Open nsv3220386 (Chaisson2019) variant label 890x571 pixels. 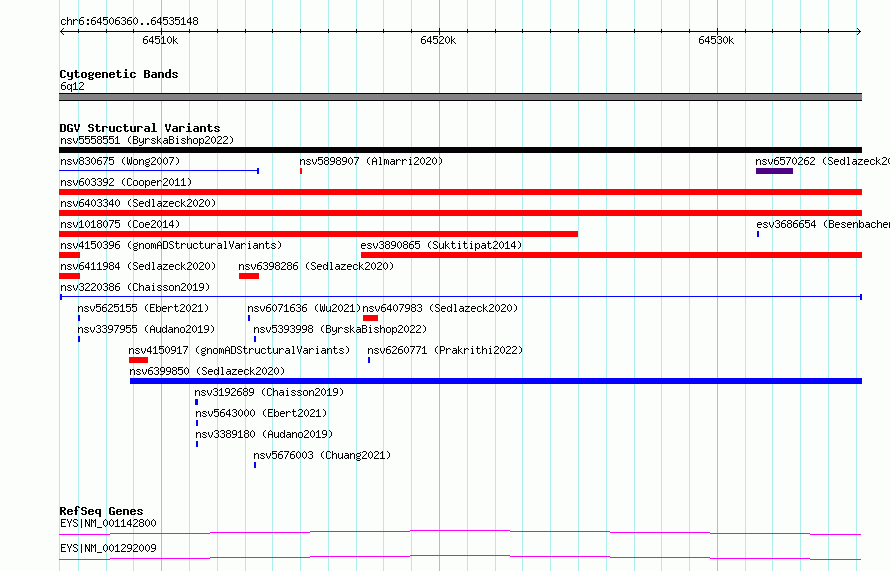point(135,287)
